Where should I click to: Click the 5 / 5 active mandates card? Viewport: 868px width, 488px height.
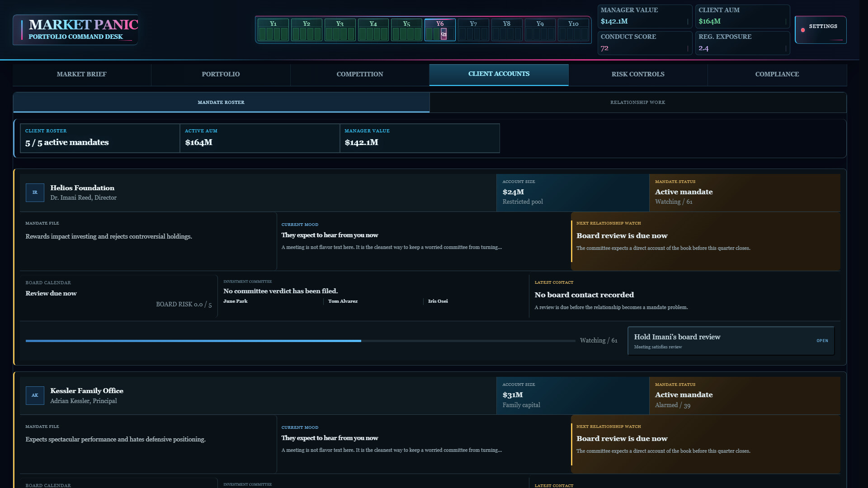point(100,138)
